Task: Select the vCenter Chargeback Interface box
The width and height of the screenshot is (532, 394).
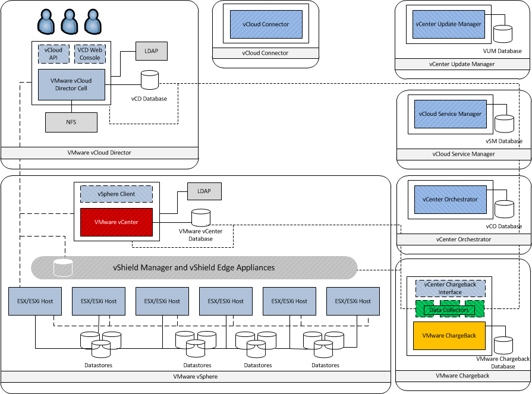Action: click(x=450, y=289)
